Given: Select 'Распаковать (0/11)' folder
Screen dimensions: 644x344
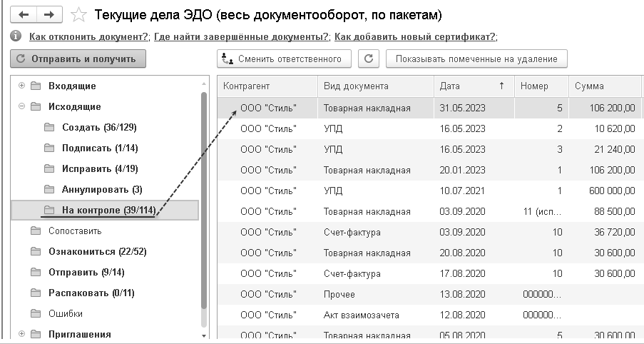Looking at the screenshot, I should [91, 293].
